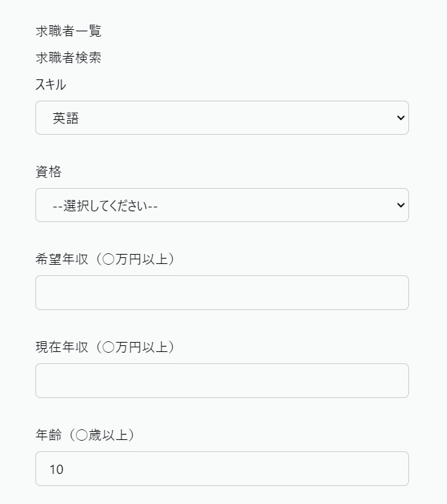Screen dimensions: 447x504
Task: Click the chevron arrow on the 資格 select
Action: click(400, 205)
